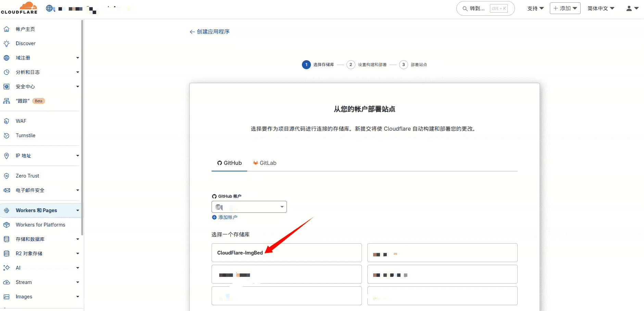Click the pie chart icon for 分析和日志
The width and height of the screenshot is (644, 311).
[7, 72]
